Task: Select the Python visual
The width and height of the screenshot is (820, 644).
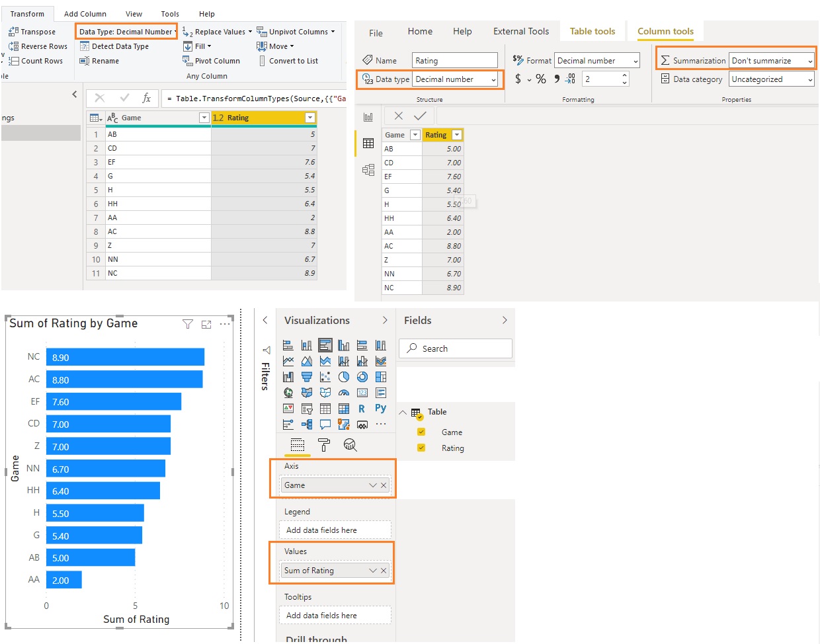Action: tap(381, 408)
